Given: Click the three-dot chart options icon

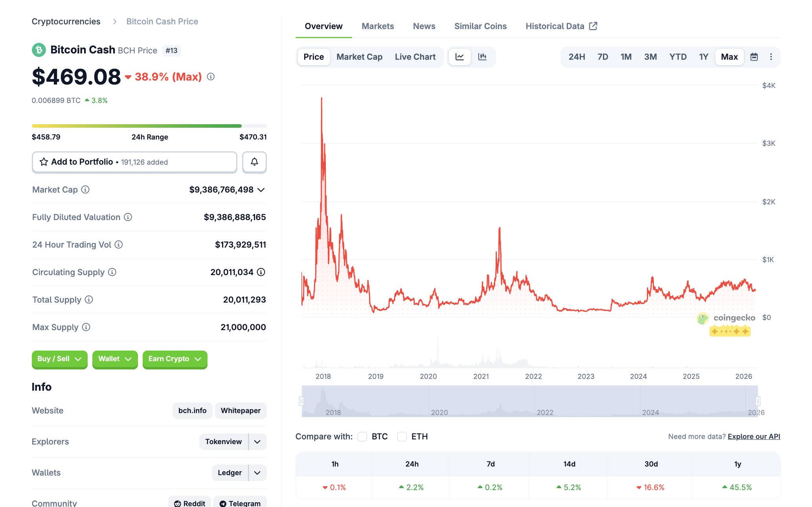Looking at the screenshot, I should (771, 57).
